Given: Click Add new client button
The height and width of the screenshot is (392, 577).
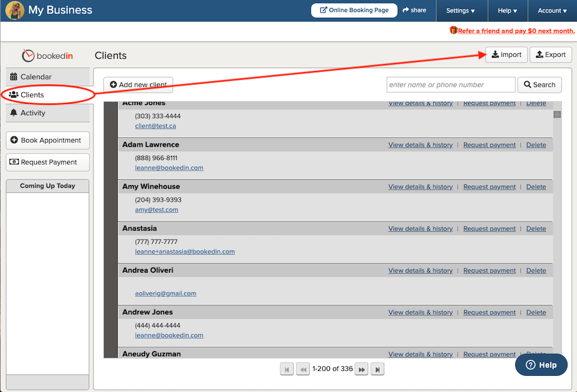Looking at the screenshot, I should click(138, 85).
